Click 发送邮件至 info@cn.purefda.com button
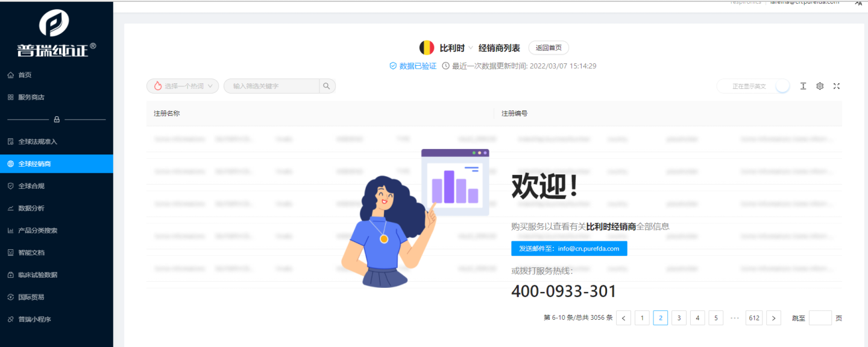868x347 pixels. click(569, 249)
